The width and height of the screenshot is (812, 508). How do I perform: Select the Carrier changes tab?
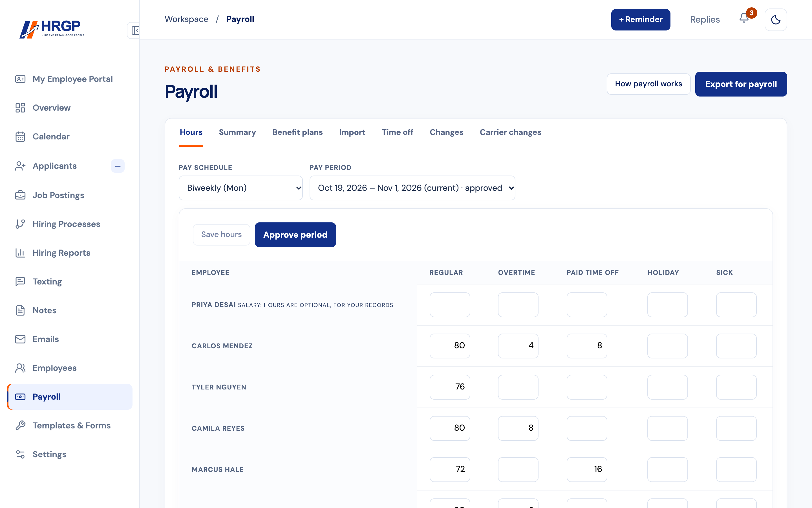510,132
